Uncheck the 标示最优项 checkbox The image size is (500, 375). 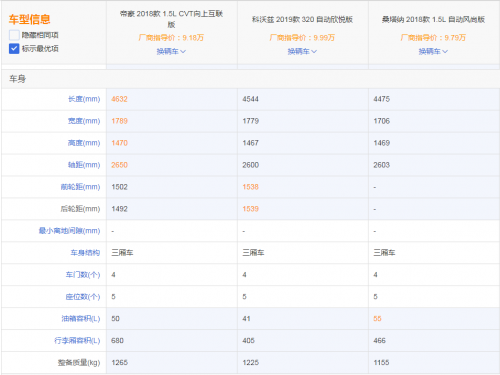(x=14, y=49)
